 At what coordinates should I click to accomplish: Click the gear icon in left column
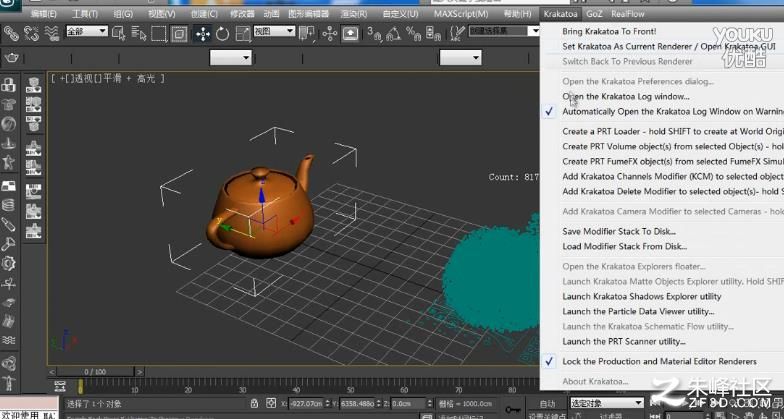[x=8, y=264]
